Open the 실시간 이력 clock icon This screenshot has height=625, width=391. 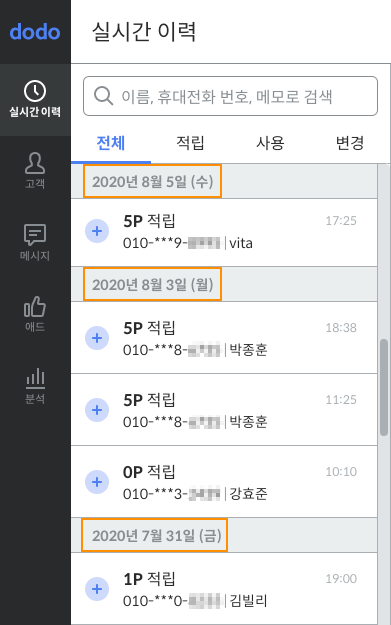[35, 91]
